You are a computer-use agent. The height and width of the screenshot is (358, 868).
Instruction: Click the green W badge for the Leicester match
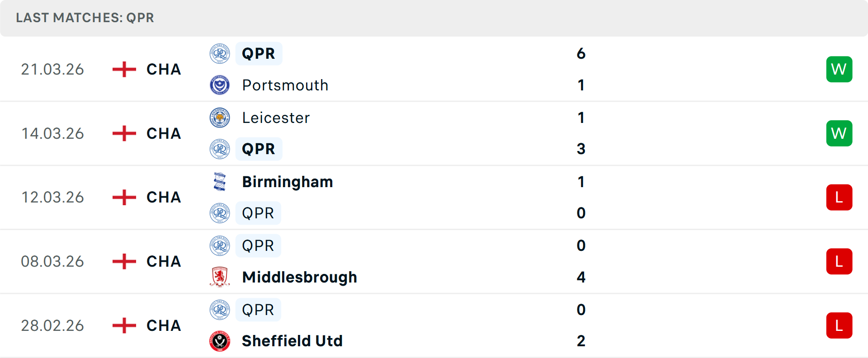pos(839,133)
